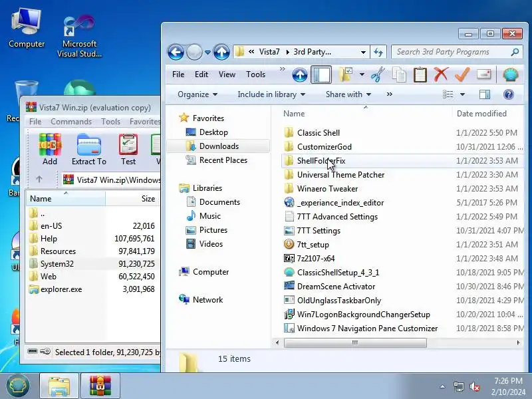The height and width of the screenshot is (399, 532).
Task: Refresh the folder view
Action: (x=378, y=53)
